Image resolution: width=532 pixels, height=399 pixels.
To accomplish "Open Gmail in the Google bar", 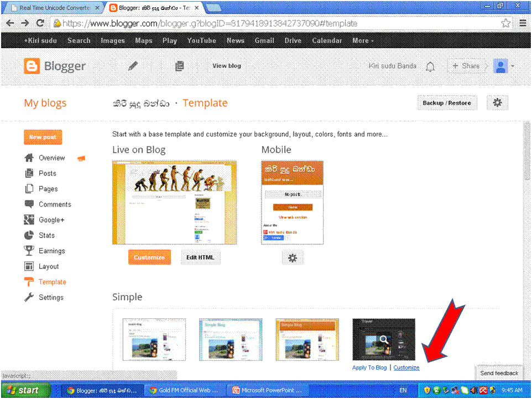I will pos(264,41).
